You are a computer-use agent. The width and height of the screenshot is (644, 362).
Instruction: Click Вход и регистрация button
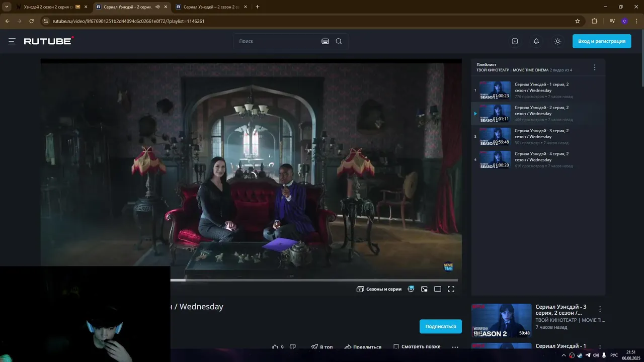[602, 41]
